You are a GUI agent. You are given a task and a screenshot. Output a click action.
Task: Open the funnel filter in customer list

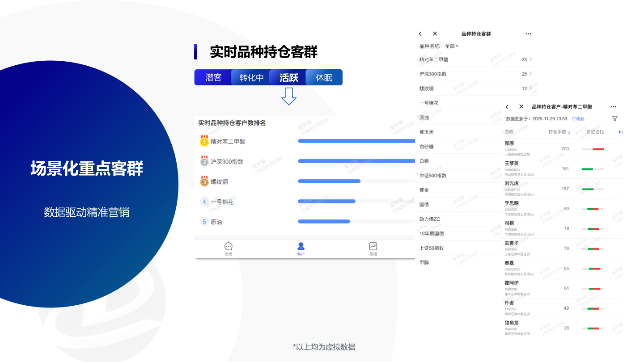[x=615, y=118]
